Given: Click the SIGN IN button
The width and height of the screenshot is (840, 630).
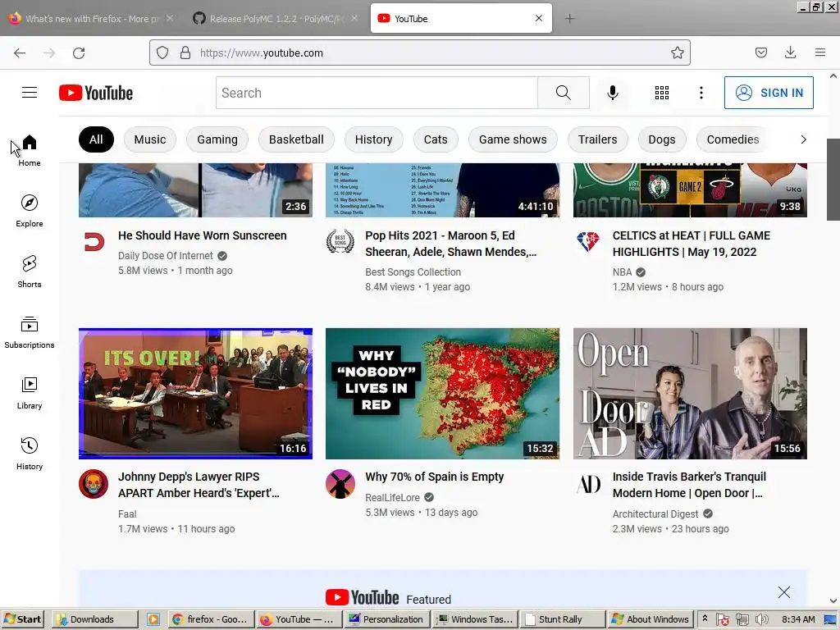Looking at the screenshot, I should pyautogui.click(x=769, y=93).
